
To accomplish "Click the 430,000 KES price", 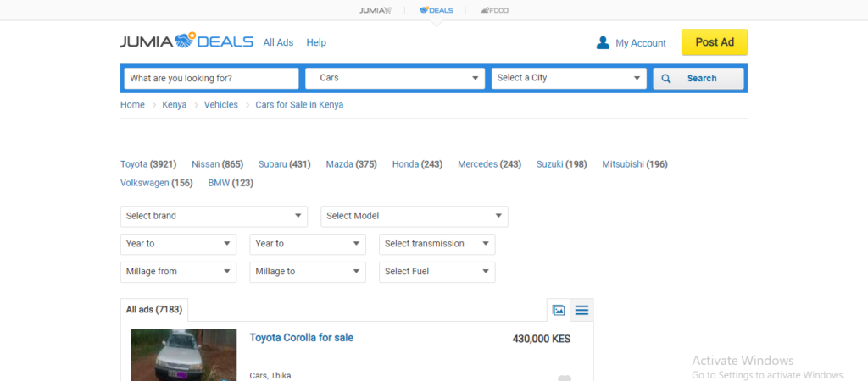I will 542,339.
